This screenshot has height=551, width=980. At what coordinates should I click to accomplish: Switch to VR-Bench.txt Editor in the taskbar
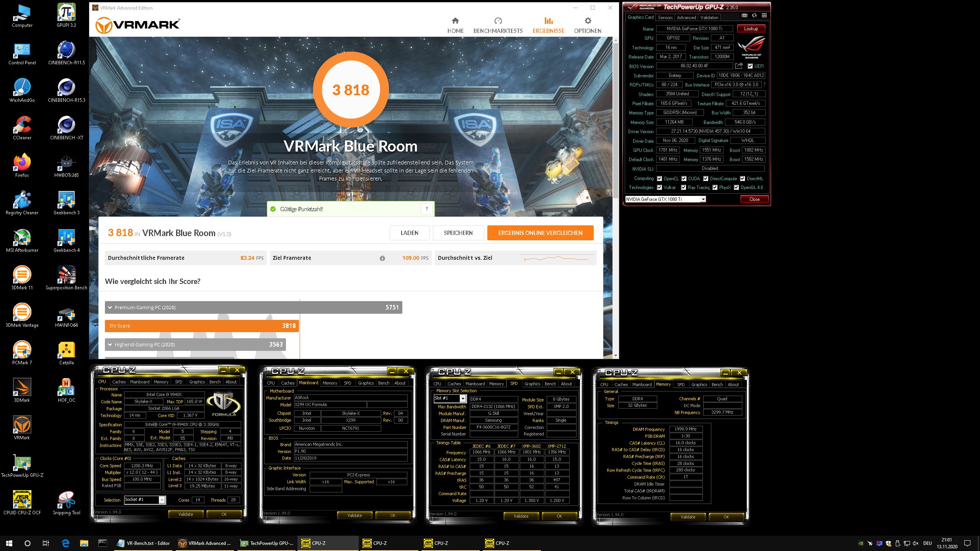click(144, 543)
